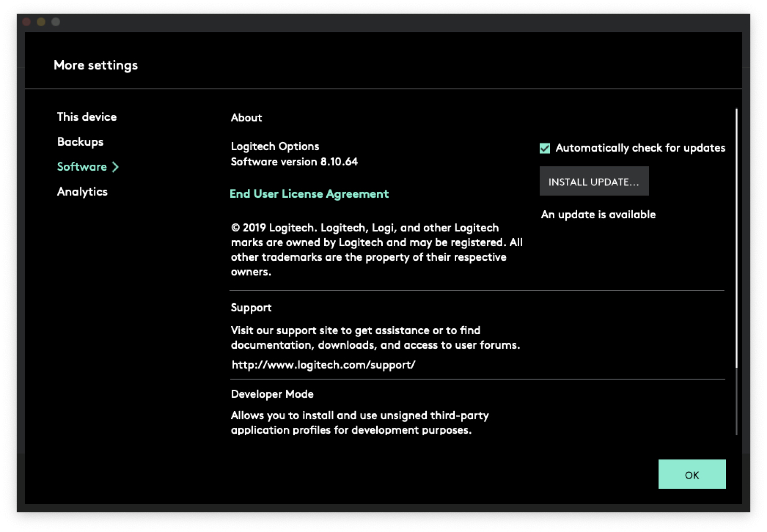Click the gray zoom window button

point(56,22)
